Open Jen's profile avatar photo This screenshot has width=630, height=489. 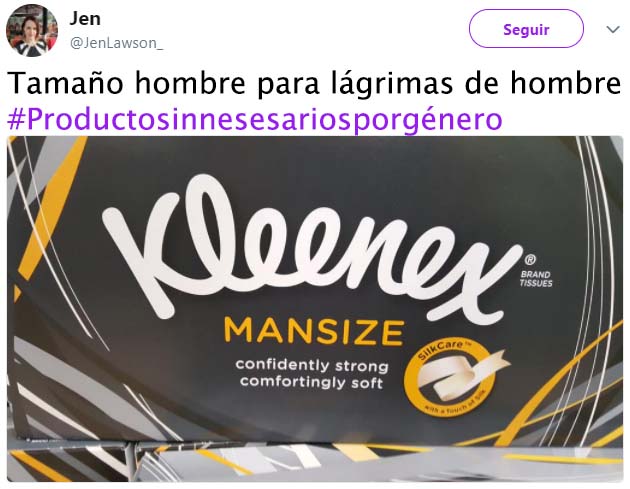[x=32, y=31]
